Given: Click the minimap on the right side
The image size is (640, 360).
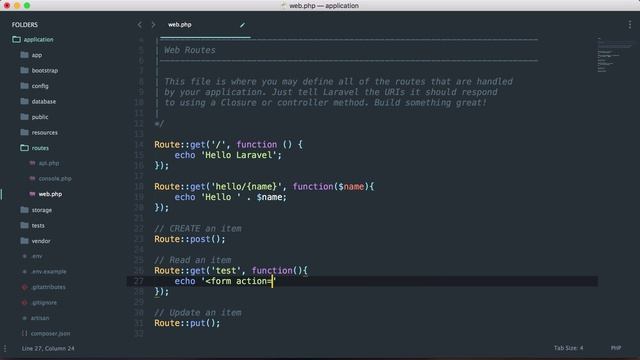Looking at the screenshot, I should pos(614,55).
